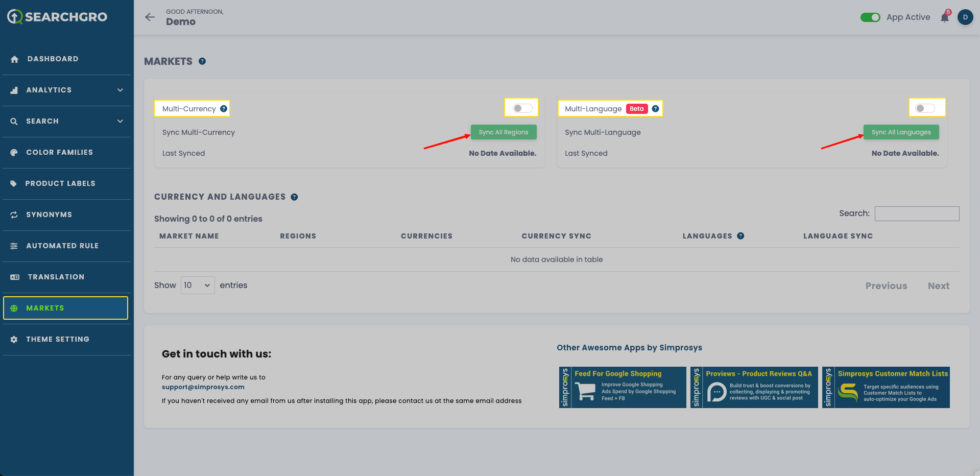Screen dimensions: 980x476
Task: Click the Markets globe icon
Action: (14, 308)
